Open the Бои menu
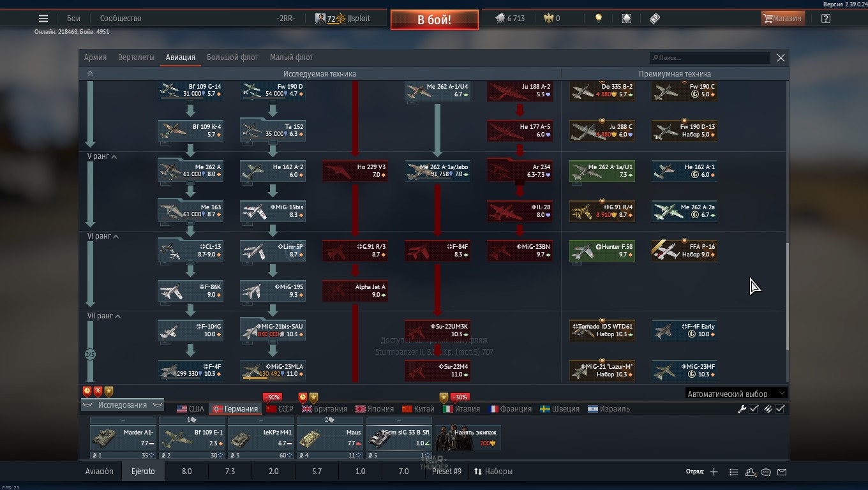Screen dimensions: 868x490 73,19
